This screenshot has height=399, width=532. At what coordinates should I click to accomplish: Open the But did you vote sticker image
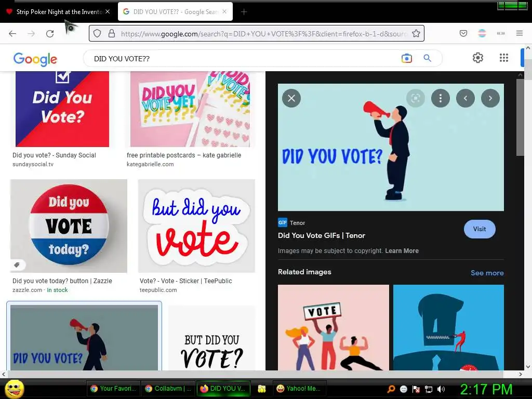196,226
